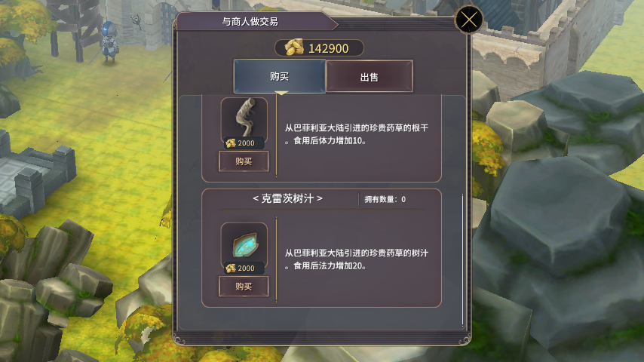Screen dimensions: 644x362
Task: Click the 克雷茨树汁 item title header
Action: point(287,199)
